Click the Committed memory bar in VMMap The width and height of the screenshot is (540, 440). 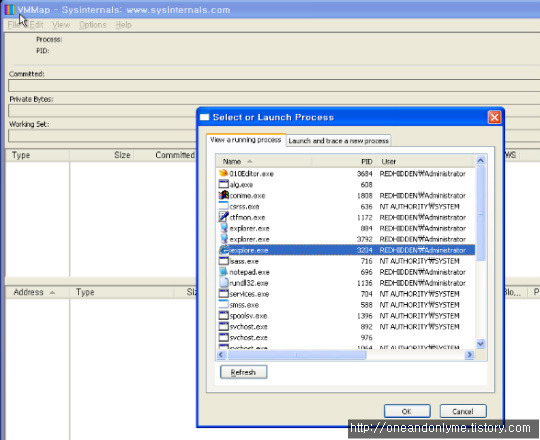[x=274, y=85]
